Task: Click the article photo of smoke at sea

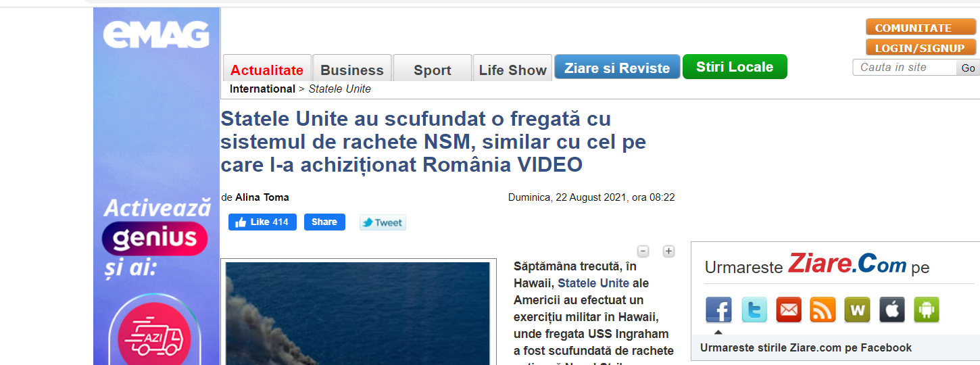Action: [358, 314]
